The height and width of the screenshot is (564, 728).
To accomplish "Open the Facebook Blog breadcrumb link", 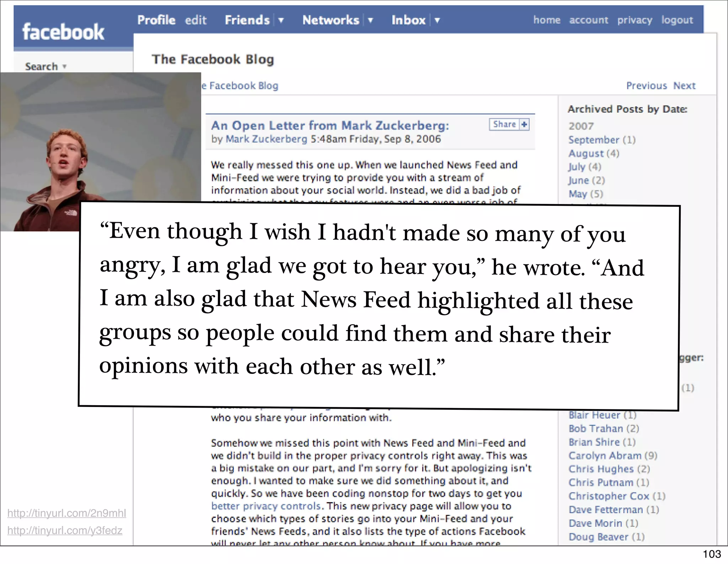I will click(x=240, y=86).
